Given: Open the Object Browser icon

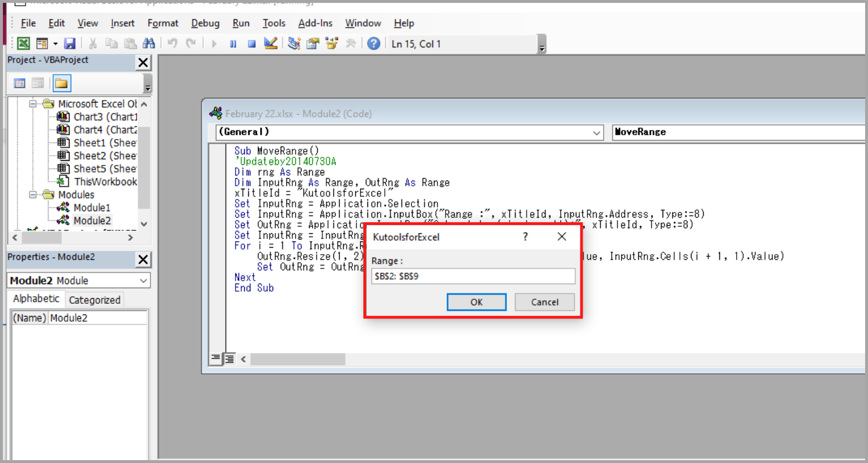Looking at the screenshot, I should point(331,43).
